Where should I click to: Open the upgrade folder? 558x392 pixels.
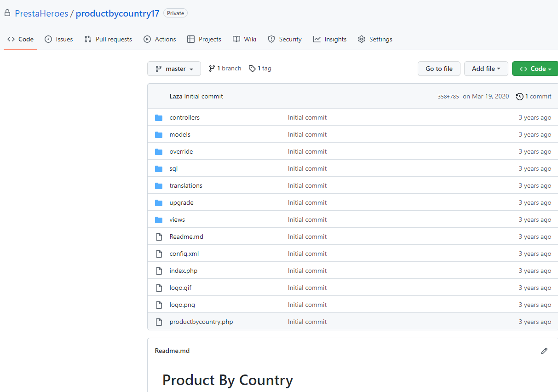click(x=181, y=203)
